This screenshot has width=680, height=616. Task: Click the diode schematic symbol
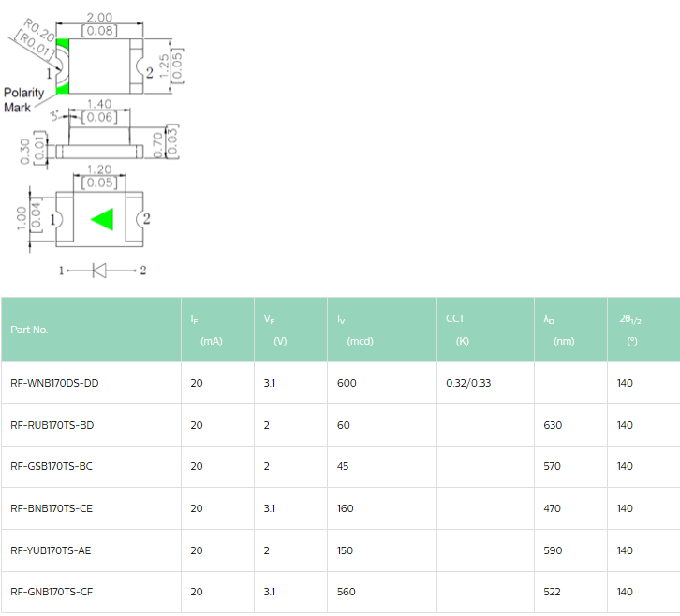[x=98, y=271]
